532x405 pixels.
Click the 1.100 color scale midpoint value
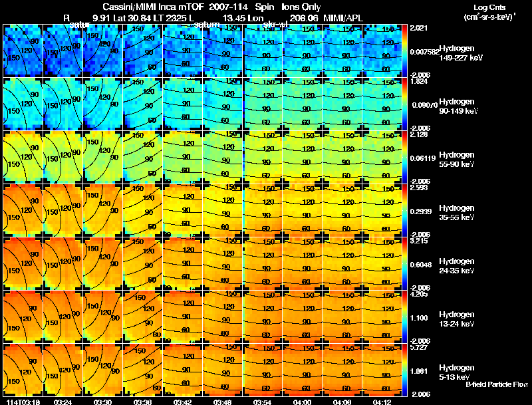click(418, 318)
